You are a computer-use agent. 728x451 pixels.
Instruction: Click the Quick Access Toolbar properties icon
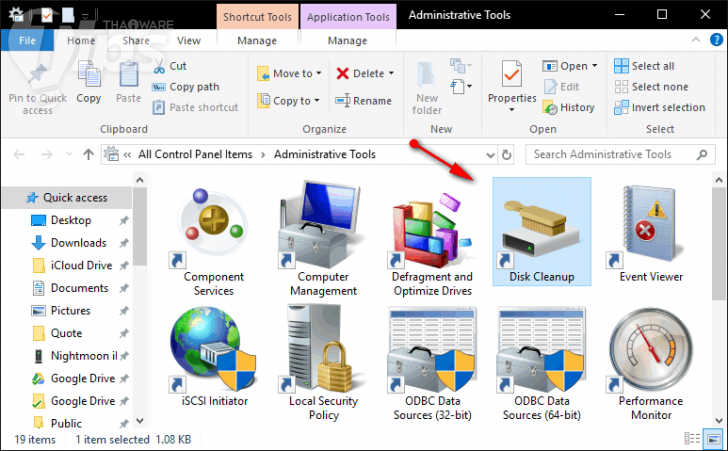tap(47, 16)
